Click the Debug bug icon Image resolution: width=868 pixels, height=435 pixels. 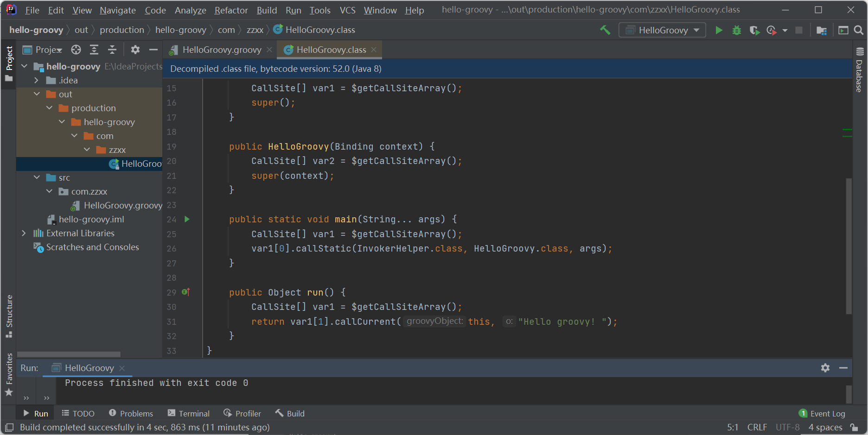pyautogui.click(x=736, y=30)
